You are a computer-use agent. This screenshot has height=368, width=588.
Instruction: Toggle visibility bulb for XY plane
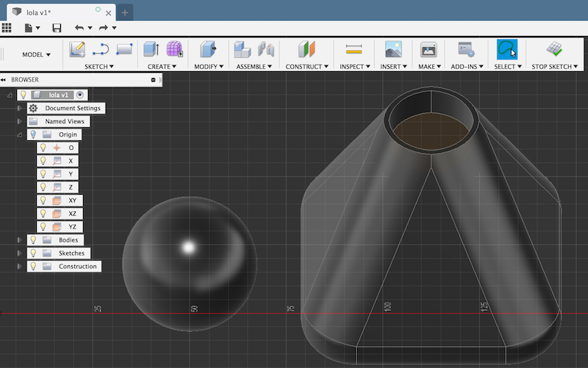point(43,200)
